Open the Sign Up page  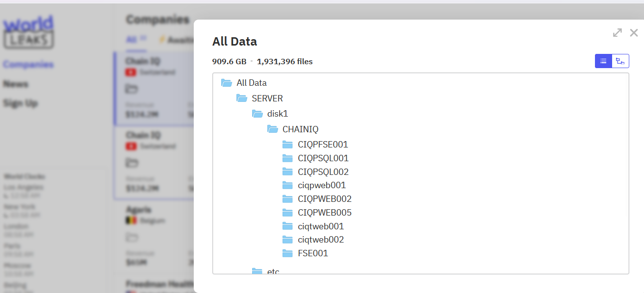21,103
